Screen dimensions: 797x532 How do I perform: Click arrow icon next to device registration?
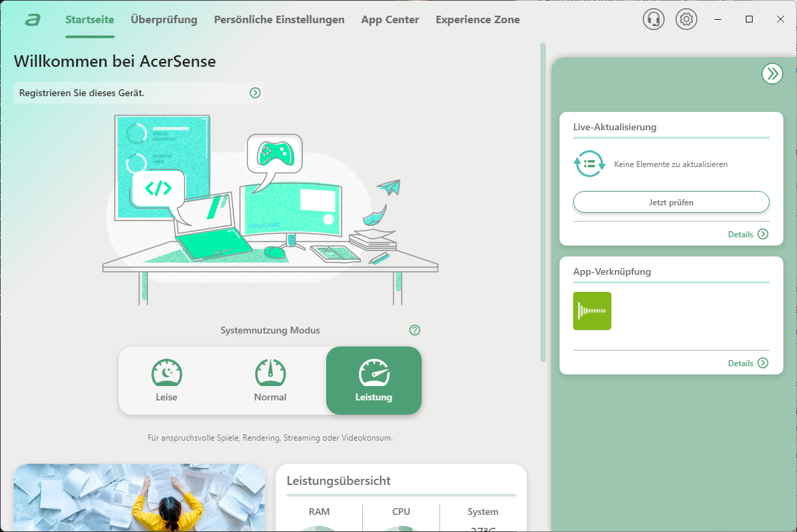tap(255, 93)
